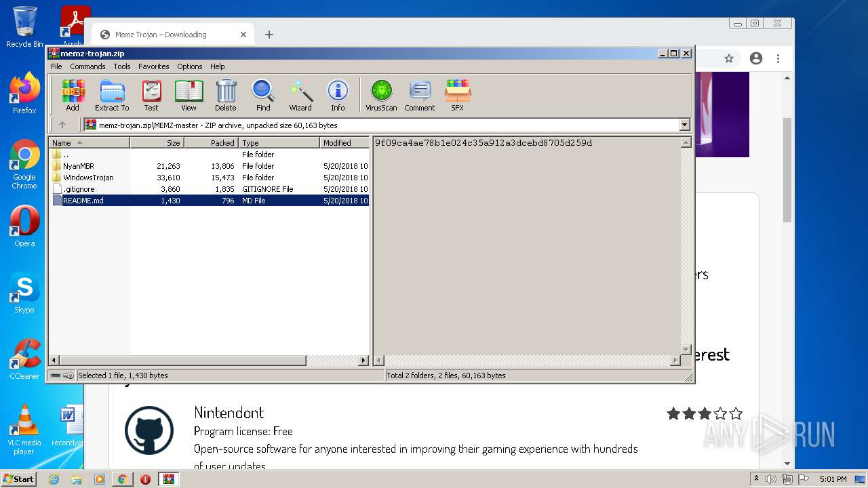The image size is (868, 488).
Task: Select the README.md file
Action: tap(210, 201)
